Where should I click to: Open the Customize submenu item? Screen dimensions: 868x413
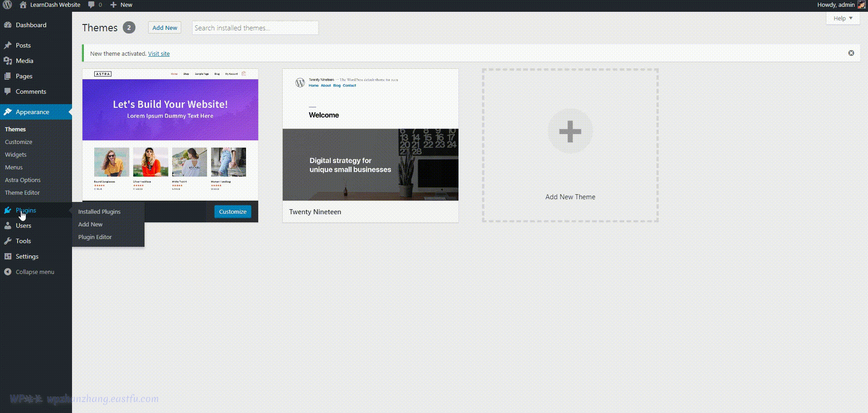tap(19, 142)
